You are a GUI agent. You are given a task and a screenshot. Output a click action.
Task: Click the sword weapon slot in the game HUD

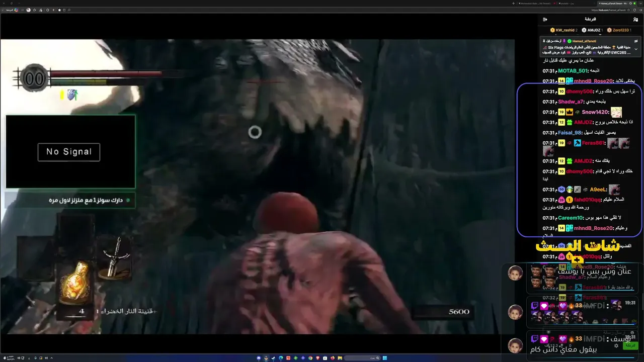tap(116, 257)
